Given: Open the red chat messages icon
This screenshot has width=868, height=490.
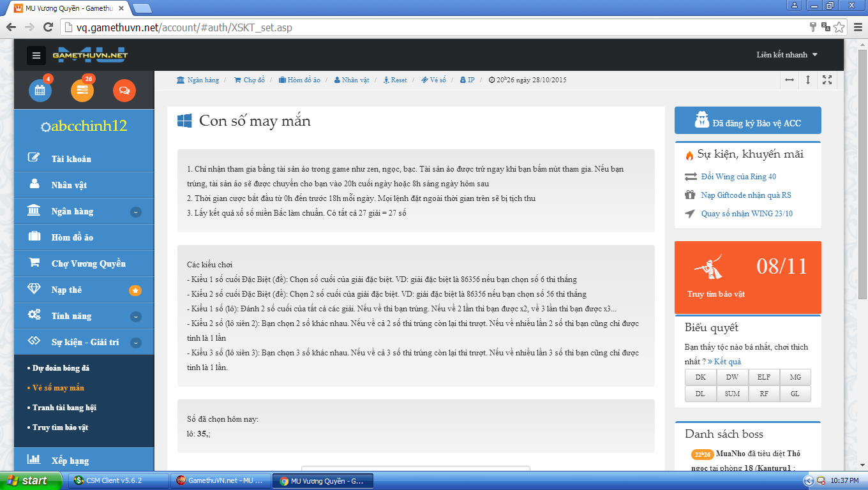Looking at the screenshot, I should (x=124, y=91).
